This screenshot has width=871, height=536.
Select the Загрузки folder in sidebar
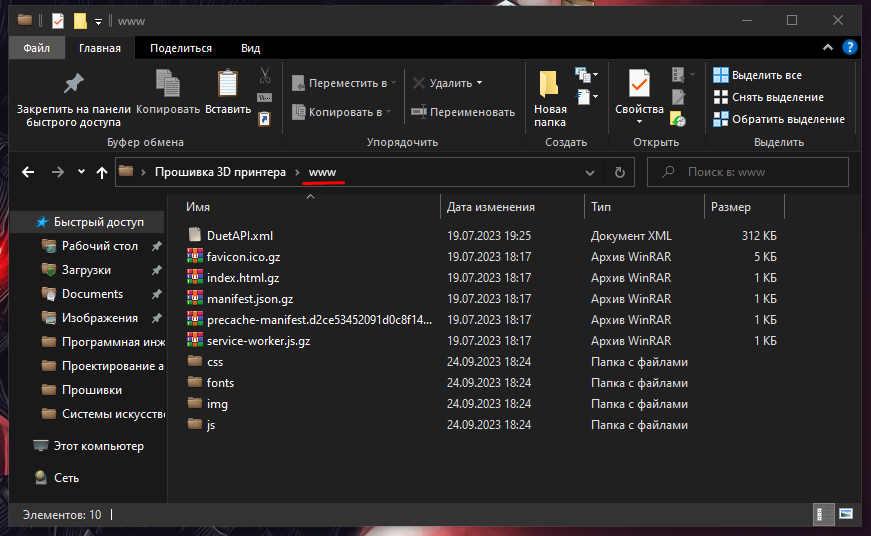point(86,270)
